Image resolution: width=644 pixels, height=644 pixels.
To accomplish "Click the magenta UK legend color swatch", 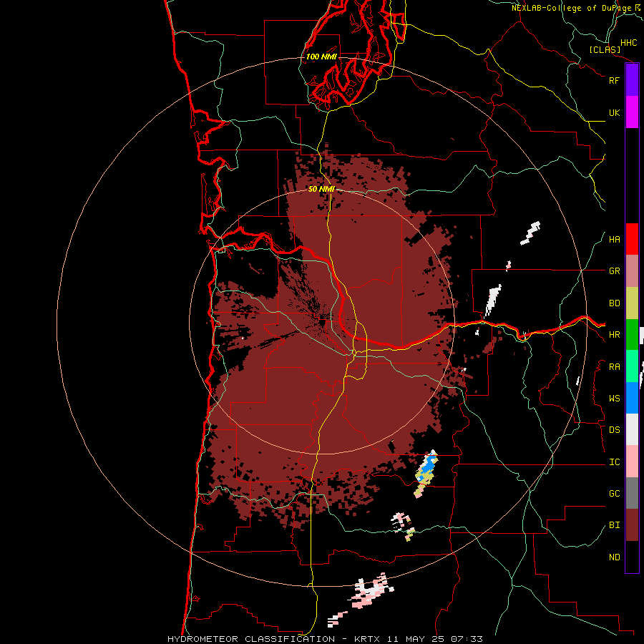I will [x=632, y=112].
